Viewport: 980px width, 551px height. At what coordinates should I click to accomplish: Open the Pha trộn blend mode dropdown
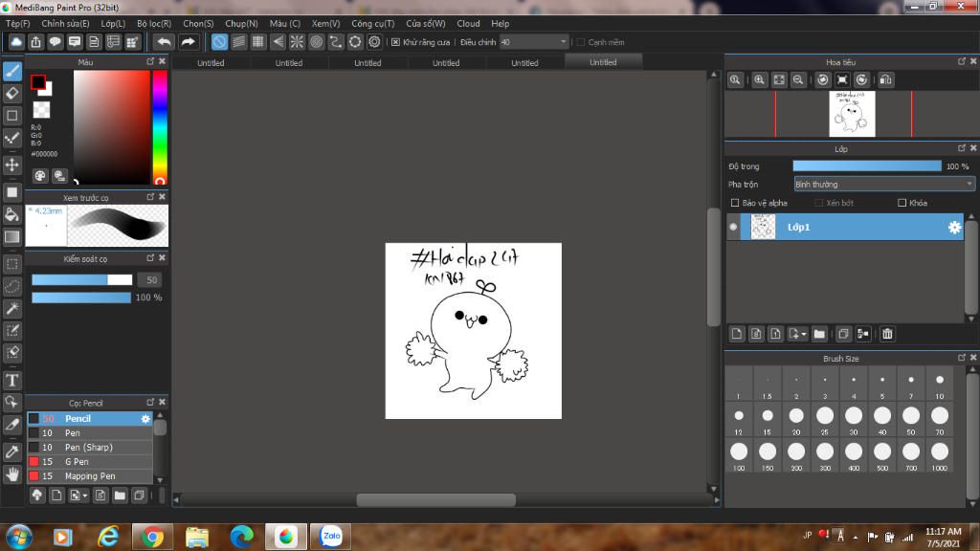pos(883,185)
